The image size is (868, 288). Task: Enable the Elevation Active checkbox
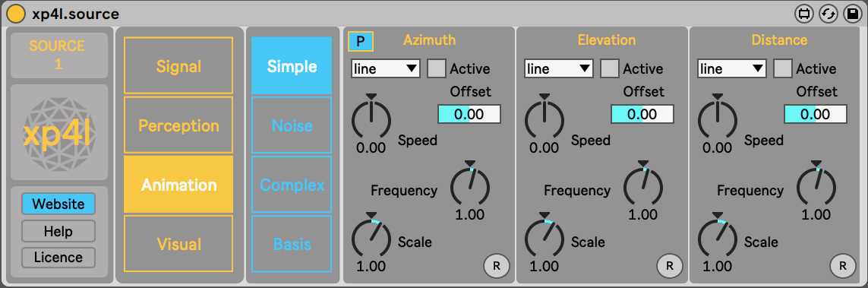pos(610,68)
